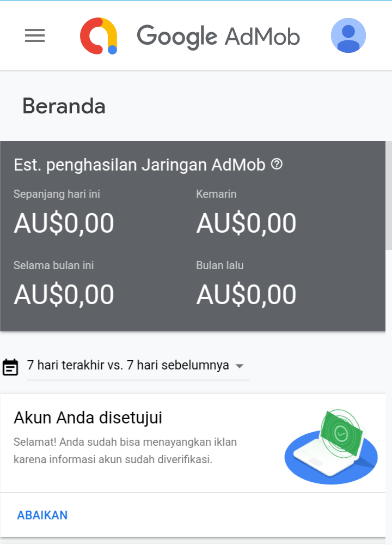Image resolution: width=392 pixels, height=545 pixels.
Task: Open '7 hari terakhir vs. 7 hari sebelumnya' selector
Action: [128, 366]
